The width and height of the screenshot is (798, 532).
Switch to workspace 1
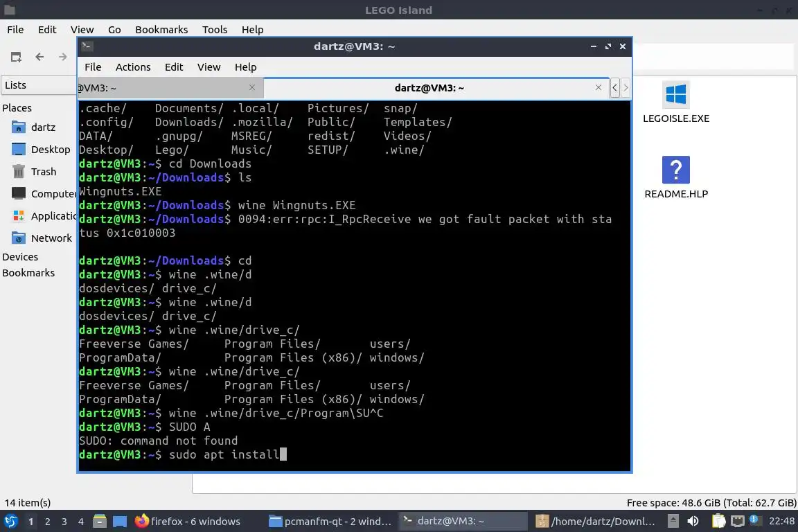30,522
